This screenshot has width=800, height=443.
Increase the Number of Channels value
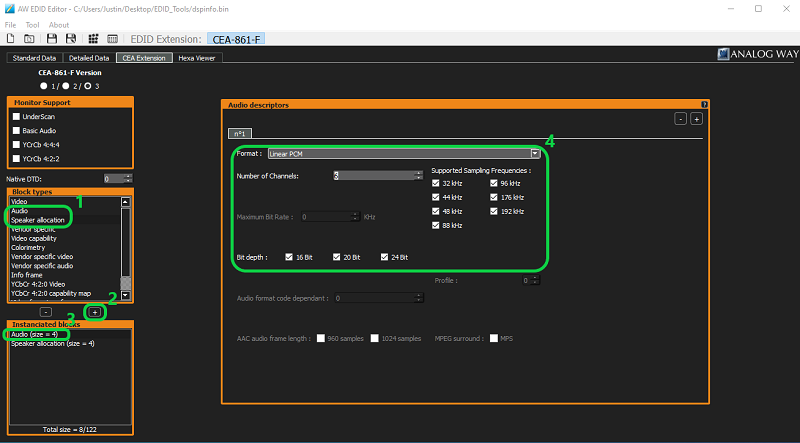(418, 173)
